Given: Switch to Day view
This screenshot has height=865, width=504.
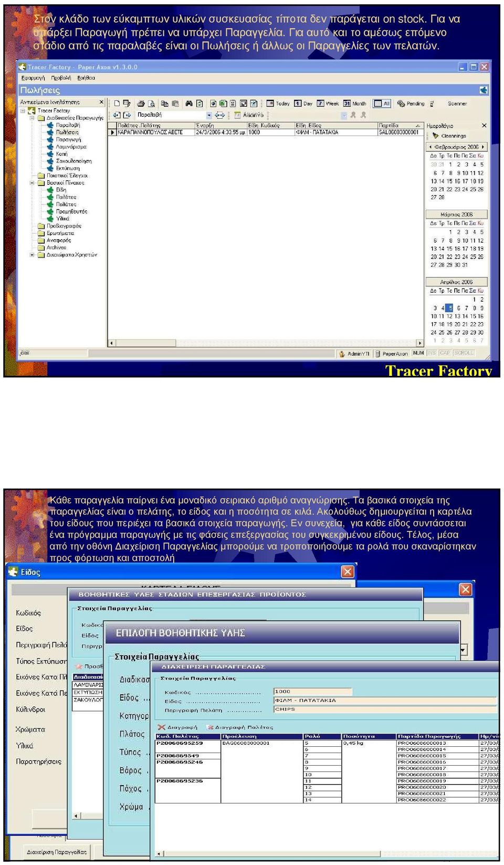Looking at the screenshot, I should click(303, 104).
